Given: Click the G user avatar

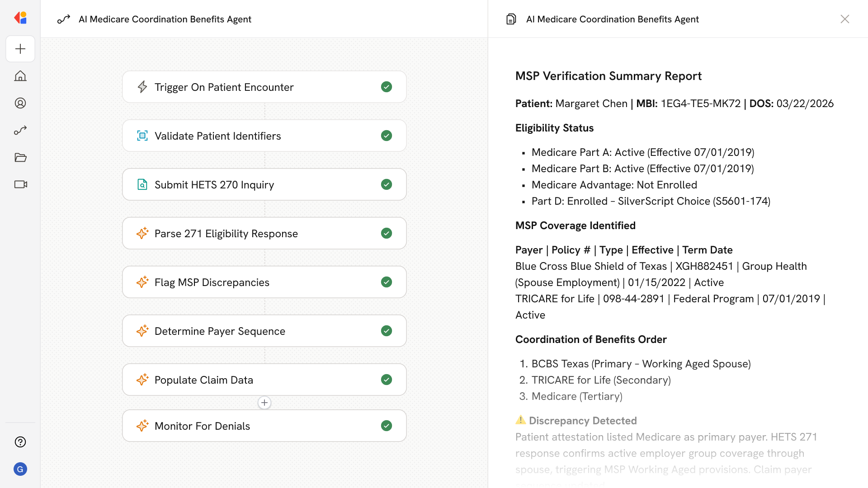Looking at the screenshot, I should [x=20, y=469].
